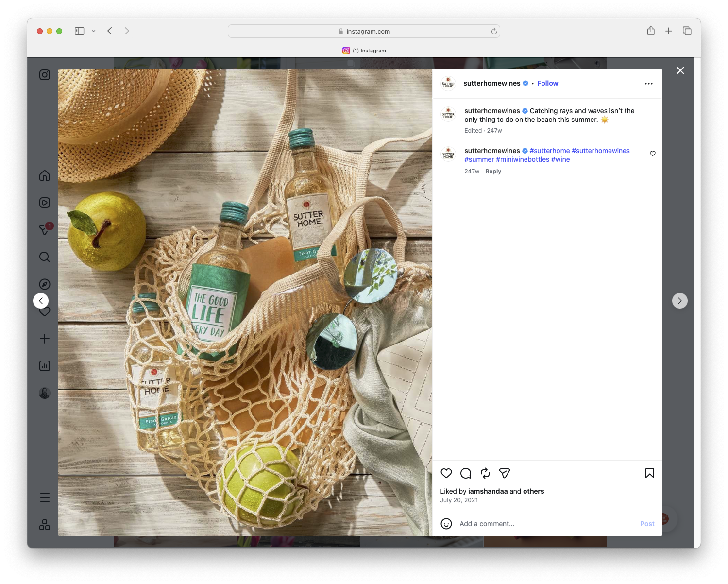Create new post with plus icon
728x584 pixels.
(45, 339)
